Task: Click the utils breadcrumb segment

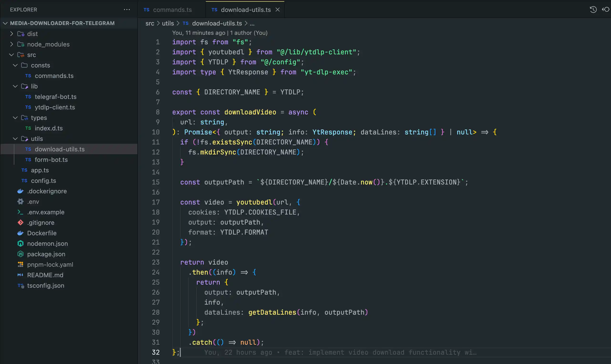Action: pos(168,23)
